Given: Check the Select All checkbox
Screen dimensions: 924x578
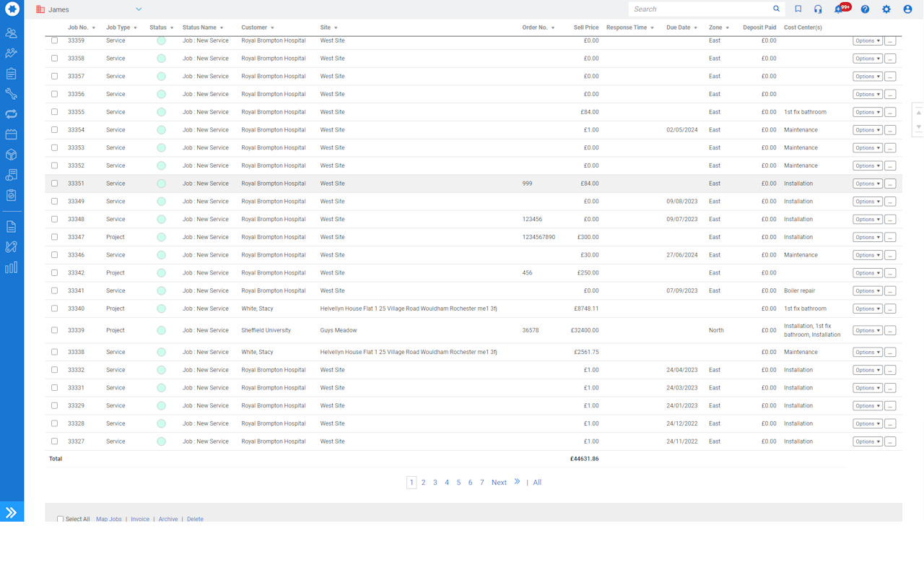Looking at the screenshot, I should pyautogui.click(x=60, y=519).
